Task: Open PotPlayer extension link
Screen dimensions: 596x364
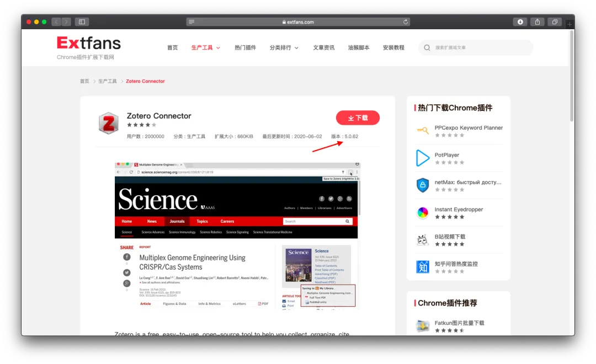Action: (446, 155)
